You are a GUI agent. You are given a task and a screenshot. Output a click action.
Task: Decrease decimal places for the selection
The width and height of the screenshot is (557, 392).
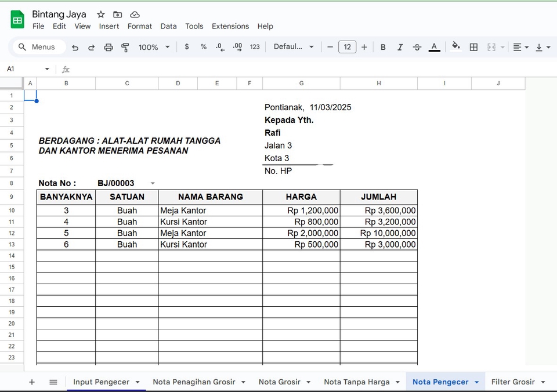pyautogui.click(x=220, y=47)
